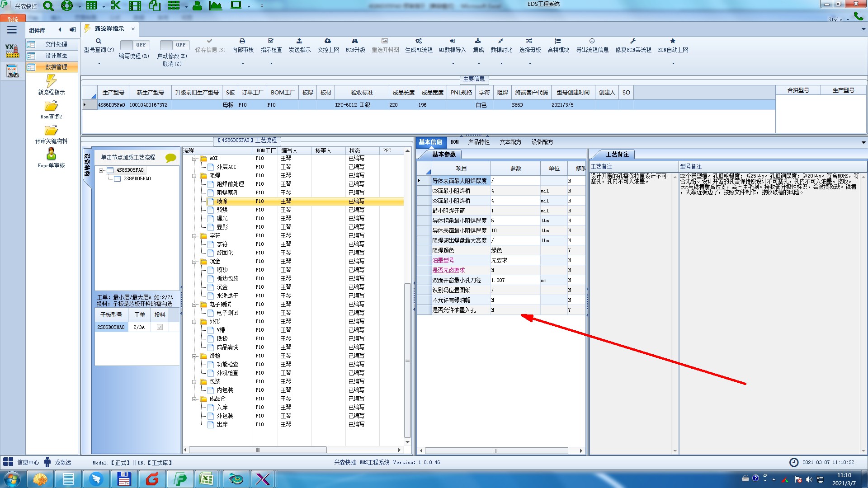Open the 设备配方 tab
This screenshot has width=868, height=488.
point(542,142)
